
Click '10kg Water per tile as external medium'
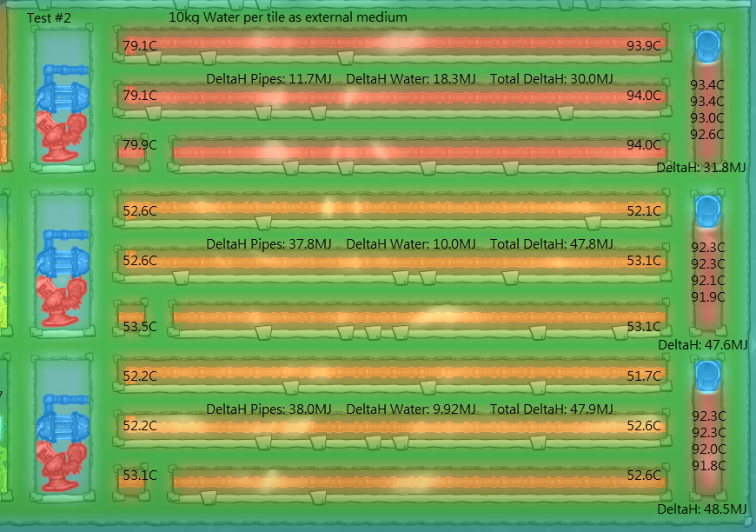pyautogui.click(x=288, y=17)
